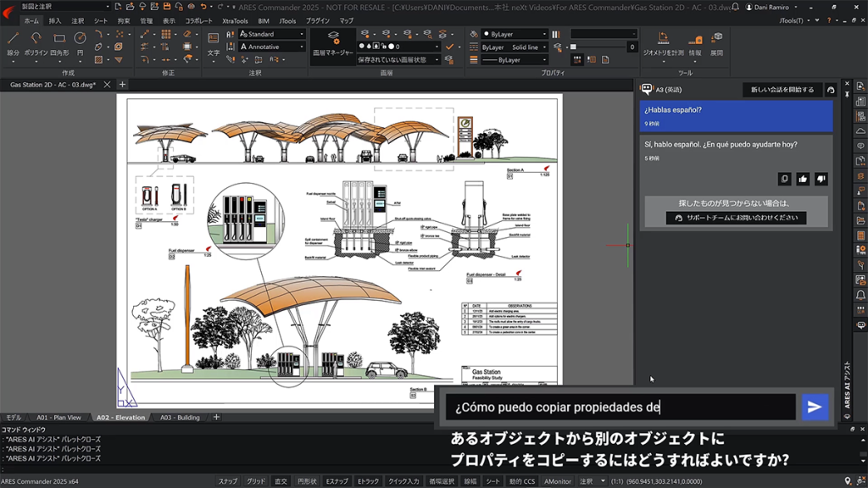
Task: Open the A03 - Building sheet tab
Action: coord(180,417)
